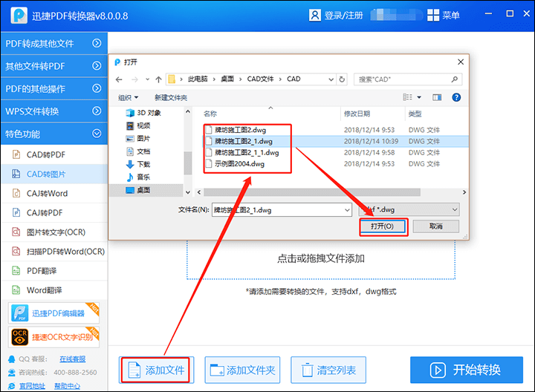Open the CAJ转PDF feature

click(54, 212)
